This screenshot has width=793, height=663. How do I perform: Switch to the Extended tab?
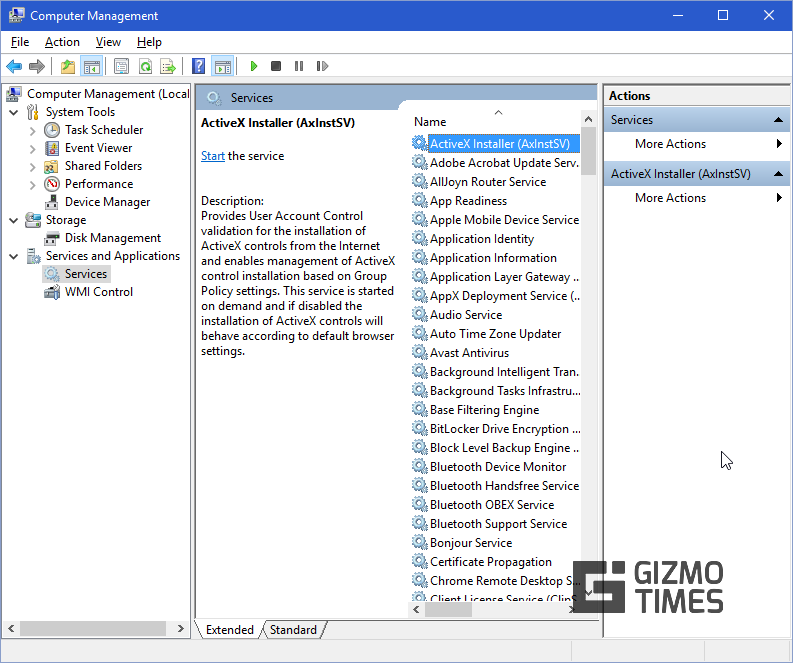[x=230, y=630]
